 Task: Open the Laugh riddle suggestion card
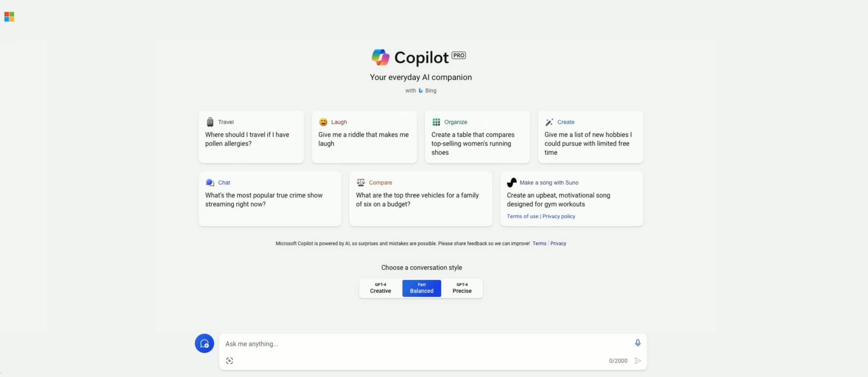tap(364, 137)
